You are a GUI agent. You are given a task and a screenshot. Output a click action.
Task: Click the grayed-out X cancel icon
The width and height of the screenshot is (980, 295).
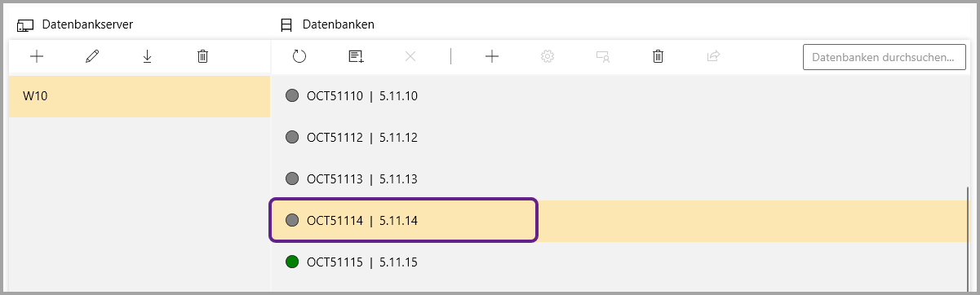410,56
